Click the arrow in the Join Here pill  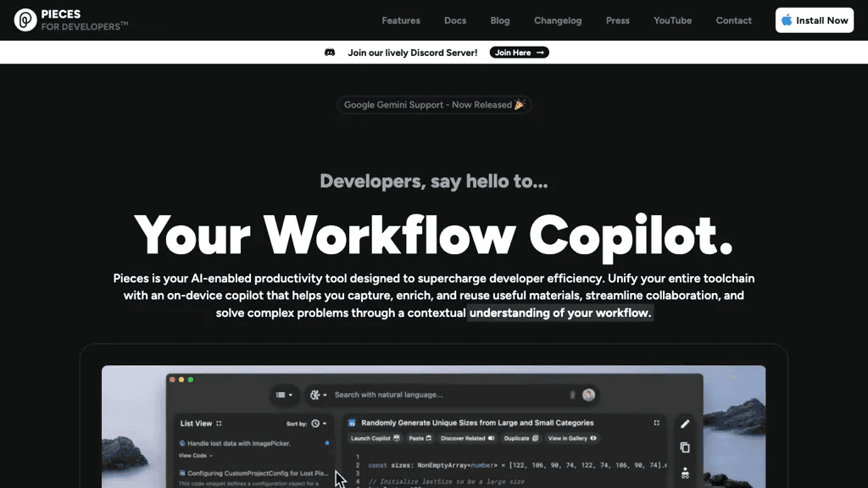pos(540,53)
